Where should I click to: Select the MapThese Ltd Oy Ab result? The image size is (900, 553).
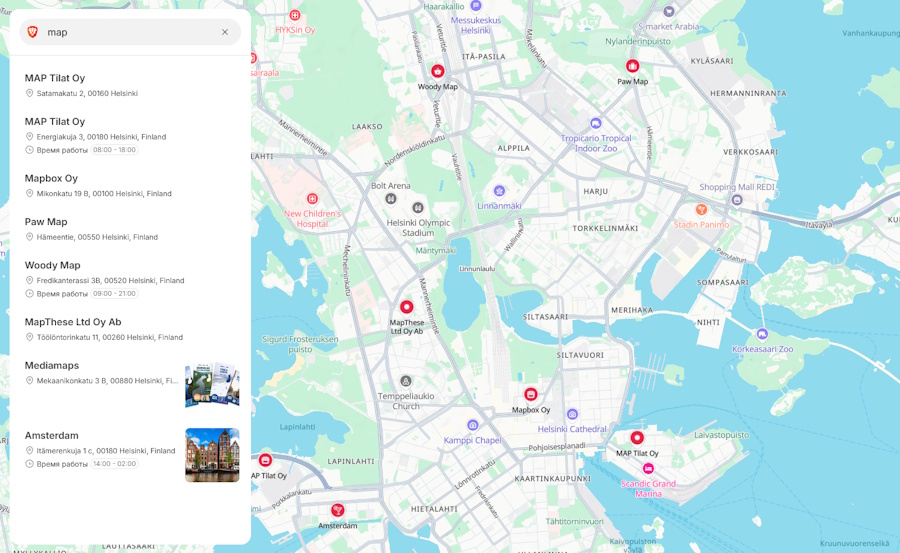pos(130,329)
